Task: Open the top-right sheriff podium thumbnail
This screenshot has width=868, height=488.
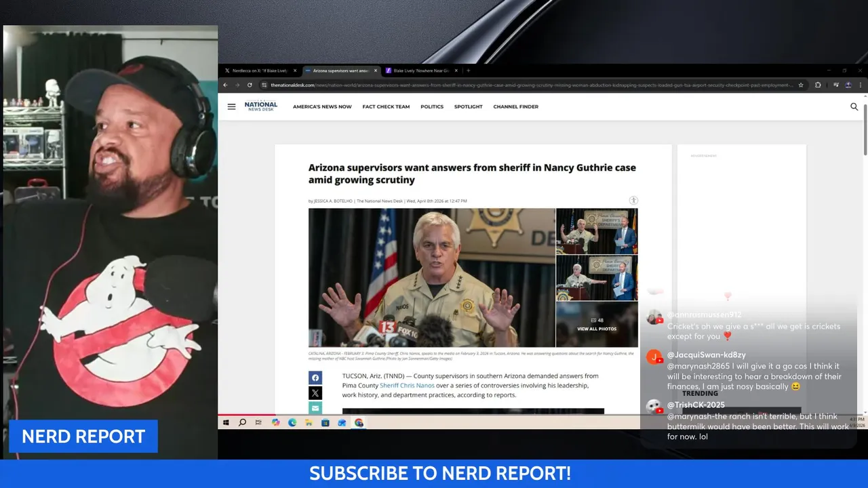Action: tap(597, 231)
